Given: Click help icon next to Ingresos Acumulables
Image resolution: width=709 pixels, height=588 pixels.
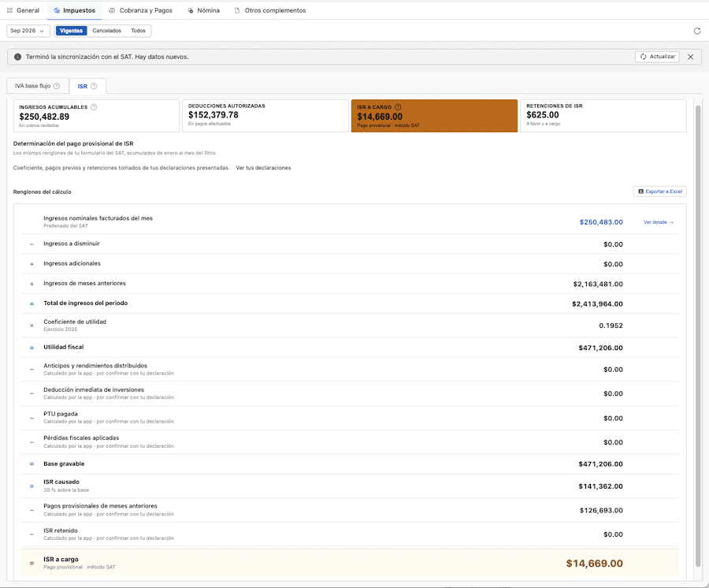Looking at the screenshot, I should [x=94, y=107].
